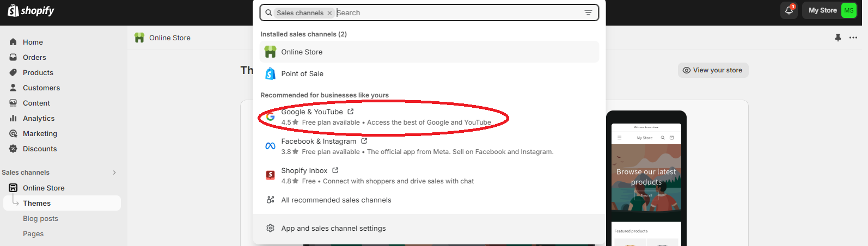Click the Orders inbox icon
This screenshot has width=868, height=246.
coord(13,57)
